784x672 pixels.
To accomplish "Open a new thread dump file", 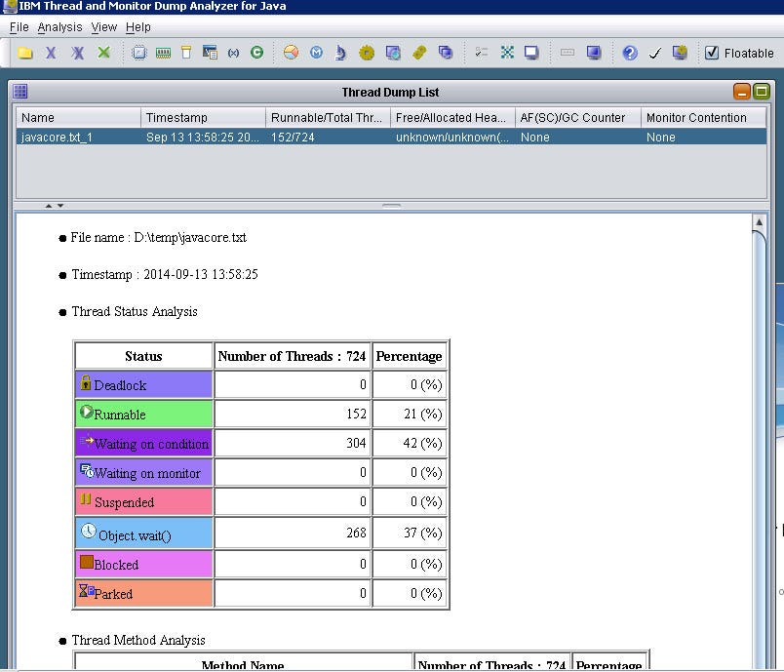I will (x=26, y=53).
